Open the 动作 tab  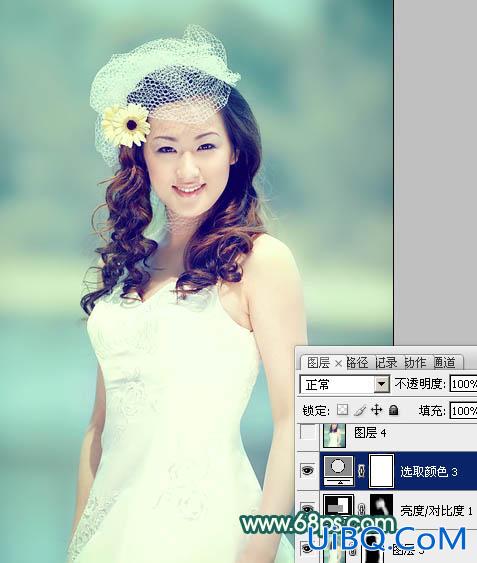pos(416,363)
